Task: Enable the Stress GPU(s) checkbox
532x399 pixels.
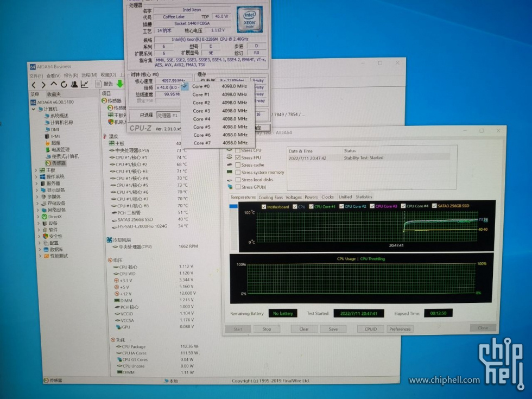Action: click(238, 187)
